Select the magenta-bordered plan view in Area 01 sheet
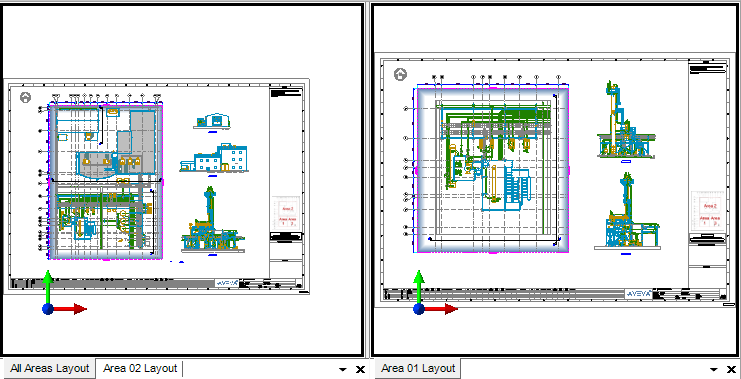This screenshot has width=741, height=379. coord(492,170)
